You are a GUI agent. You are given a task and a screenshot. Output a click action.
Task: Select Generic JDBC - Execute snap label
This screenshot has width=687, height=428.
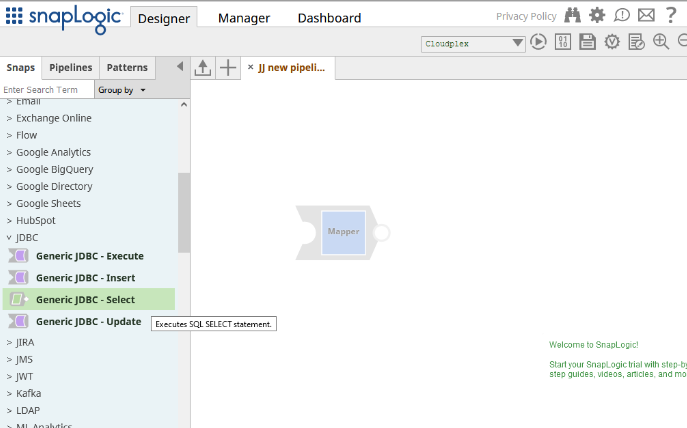[90, 256]
